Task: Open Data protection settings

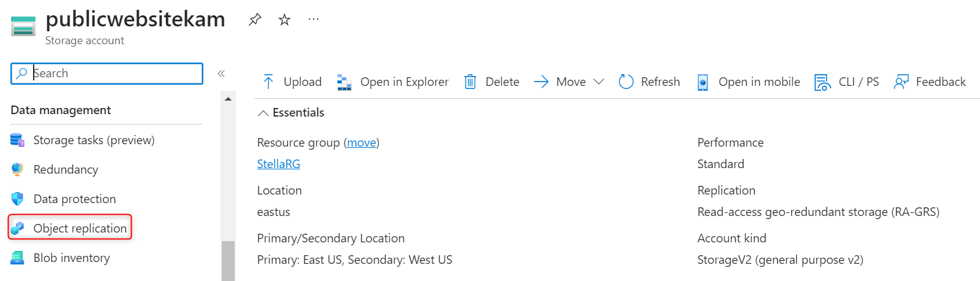Action: (74, 199)
